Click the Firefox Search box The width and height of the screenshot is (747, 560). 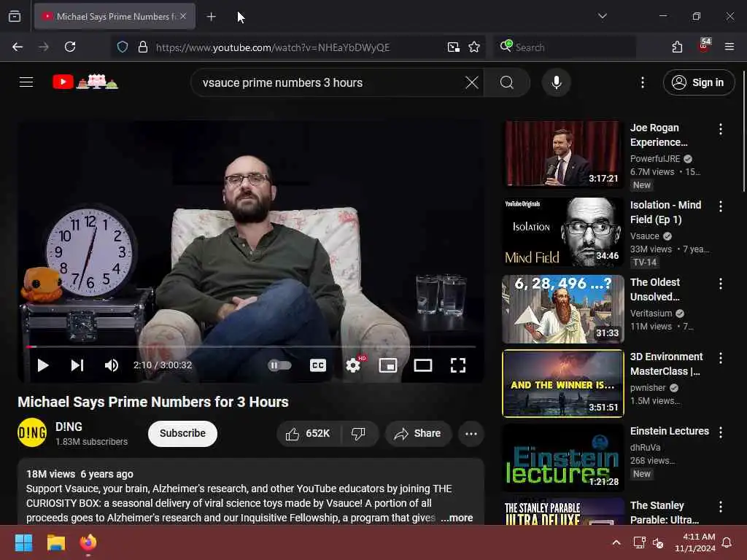coord(565,47)
